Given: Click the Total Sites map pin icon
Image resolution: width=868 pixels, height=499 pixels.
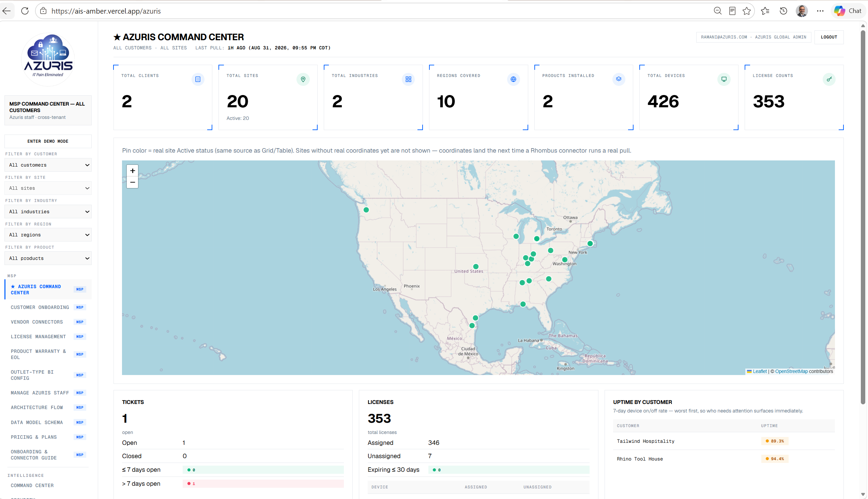Looking at the screenshot, I should click(x=303, y=79).
